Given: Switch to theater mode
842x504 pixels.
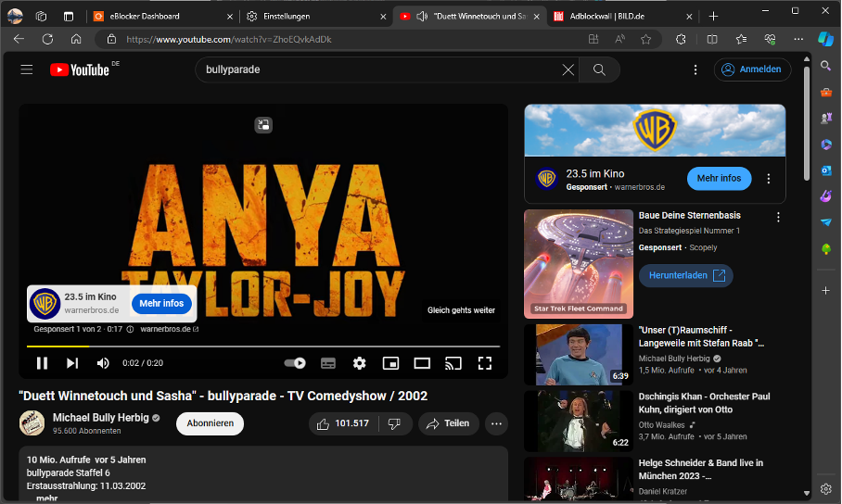Looking at the screenshot, I should [422, 363].
